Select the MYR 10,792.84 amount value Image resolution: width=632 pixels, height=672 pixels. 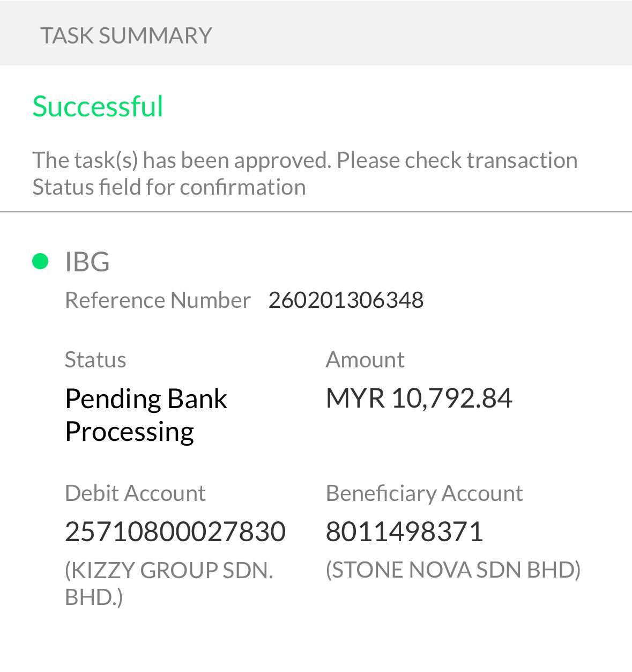point(419,398)
